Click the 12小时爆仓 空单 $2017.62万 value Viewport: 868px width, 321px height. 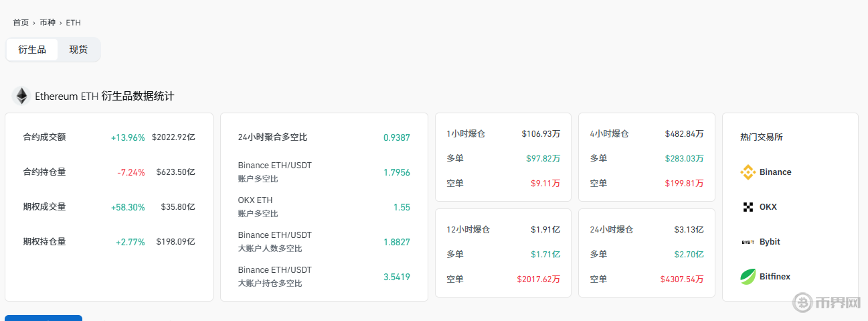click(538, 279)
